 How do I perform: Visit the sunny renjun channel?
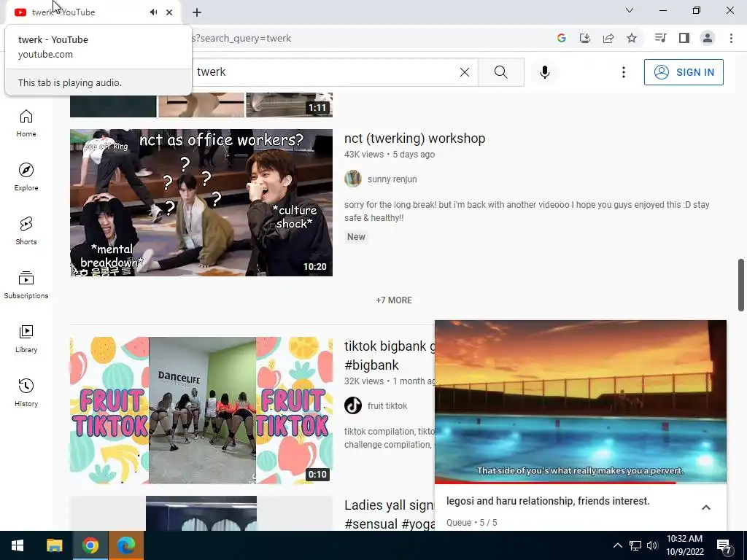392,179
